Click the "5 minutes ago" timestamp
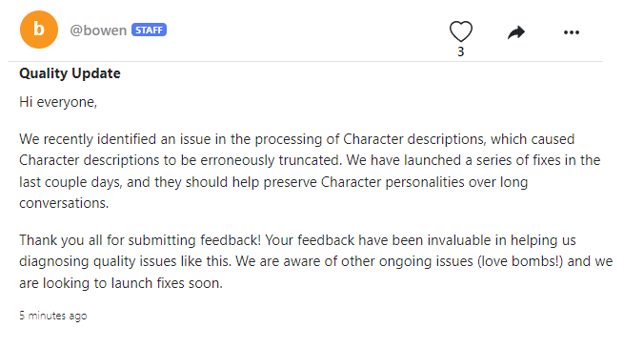 point(53,316)
